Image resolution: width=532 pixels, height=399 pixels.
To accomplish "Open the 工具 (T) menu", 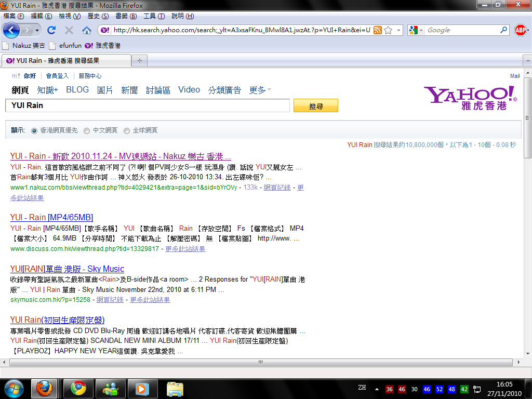I will [x=154, y=16].
